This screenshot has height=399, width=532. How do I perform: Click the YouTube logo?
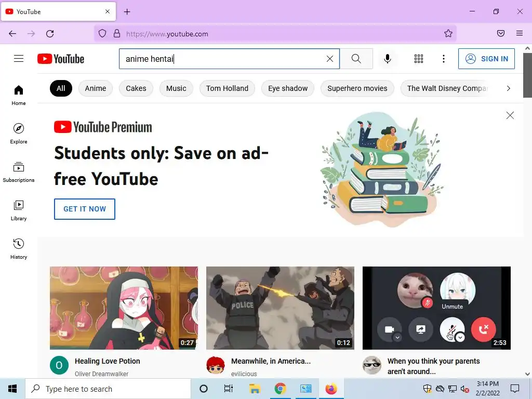pyautogui.click(x=61, y=59)
